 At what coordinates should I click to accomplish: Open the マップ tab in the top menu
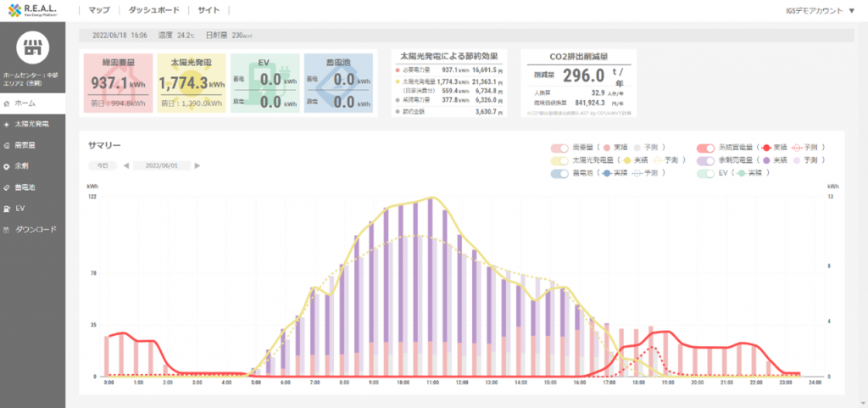(x=98, y=11)
